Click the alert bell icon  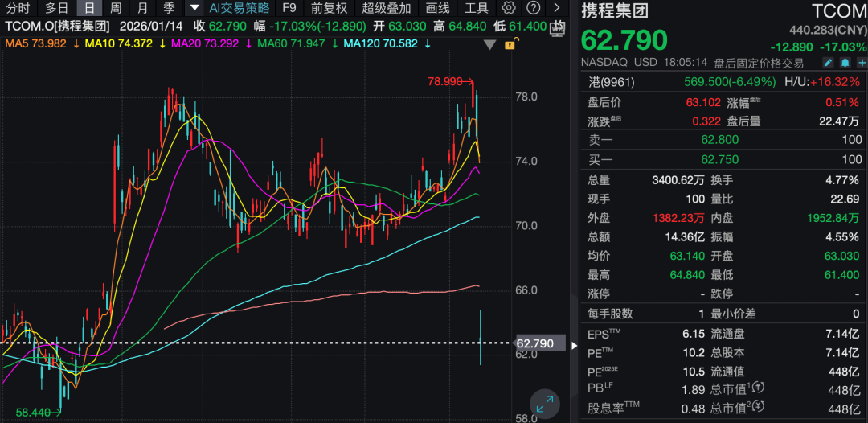(845, 62)
